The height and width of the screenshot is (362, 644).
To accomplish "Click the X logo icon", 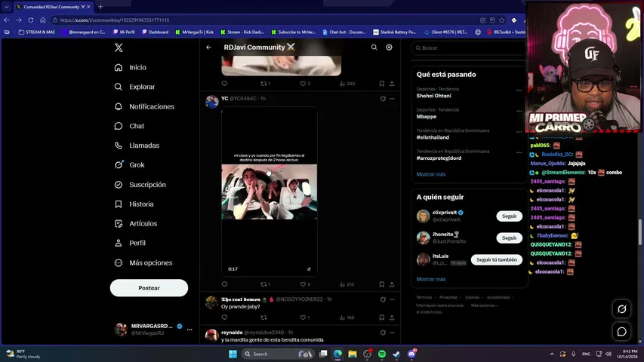I will tap(119, 48).
